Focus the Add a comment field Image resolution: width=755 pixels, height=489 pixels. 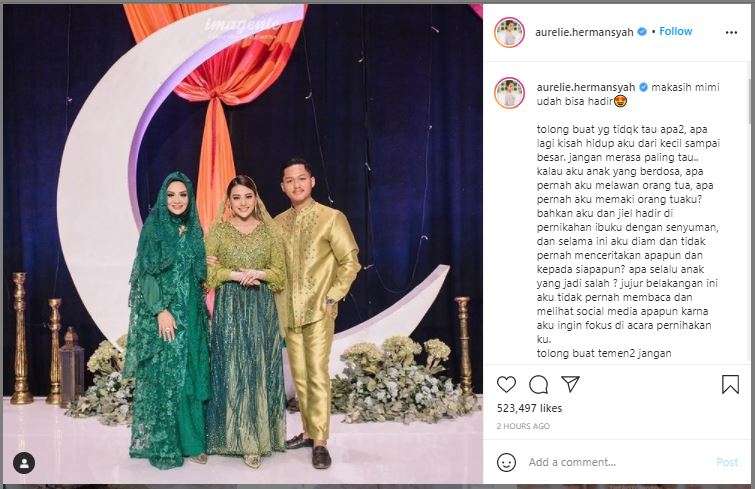click(x=616, y=462)
